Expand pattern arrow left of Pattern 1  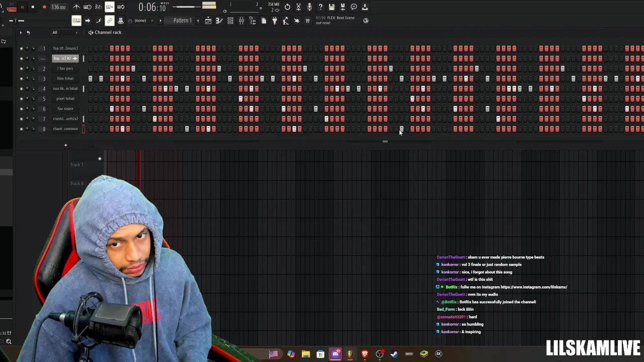(160, 21)
